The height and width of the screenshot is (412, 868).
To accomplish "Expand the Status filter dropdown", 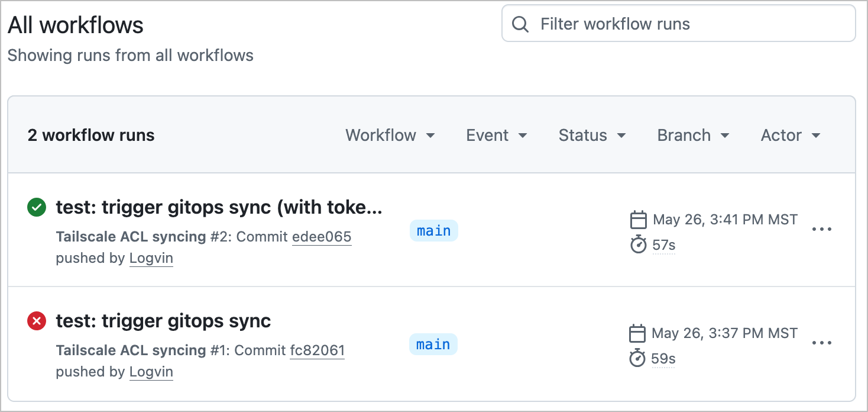I will (x=592, y=135).
